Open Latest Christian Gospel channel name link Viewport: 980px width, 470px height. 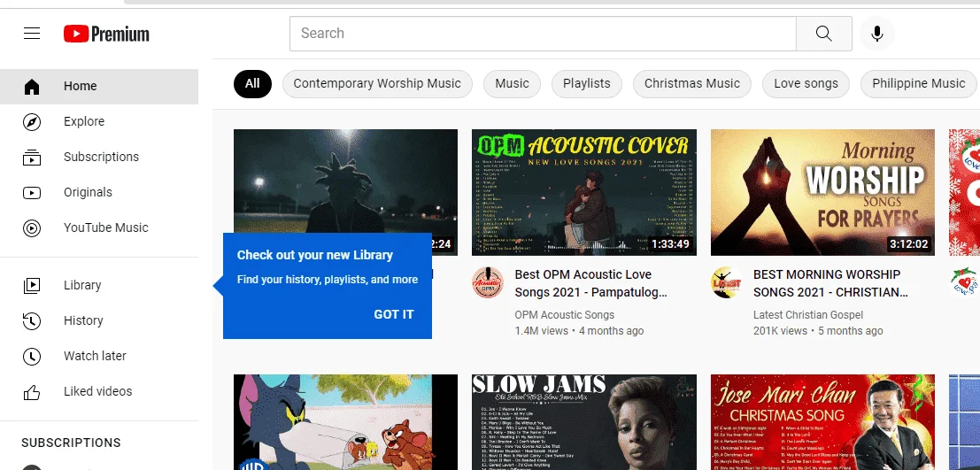click(808, 315)
